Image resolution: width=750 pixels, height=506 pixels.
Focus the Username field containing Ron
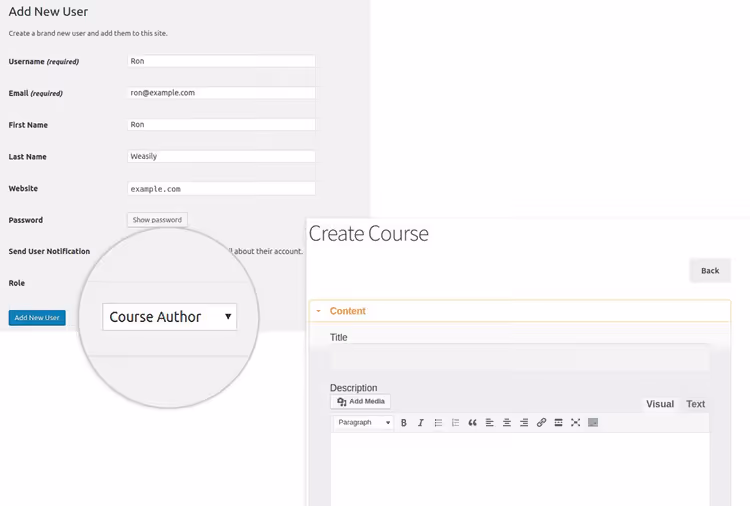(221, 61)
